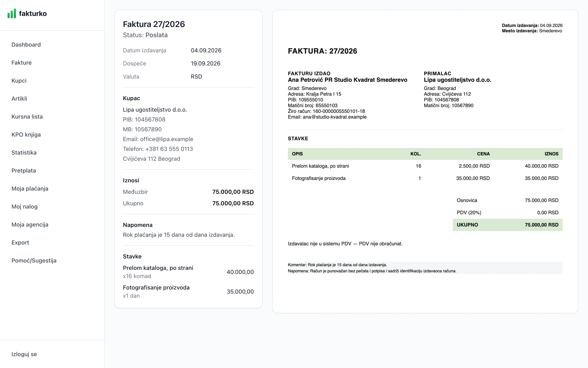Click the FAKTURA: 27/2026 title in preview
Screen dimensions: 588x368
click(x=322, y=51)
